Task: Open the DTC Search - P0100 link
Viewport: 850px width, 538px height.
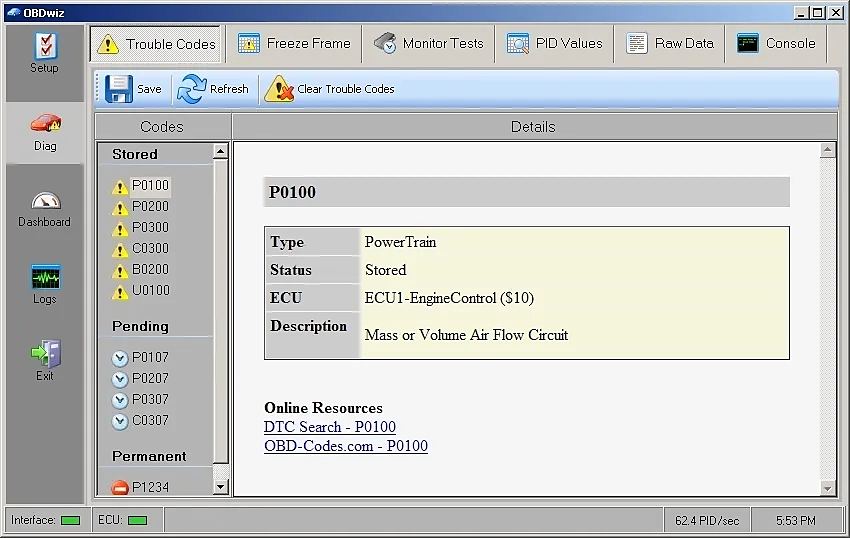Action: click(x=330, y=427)
